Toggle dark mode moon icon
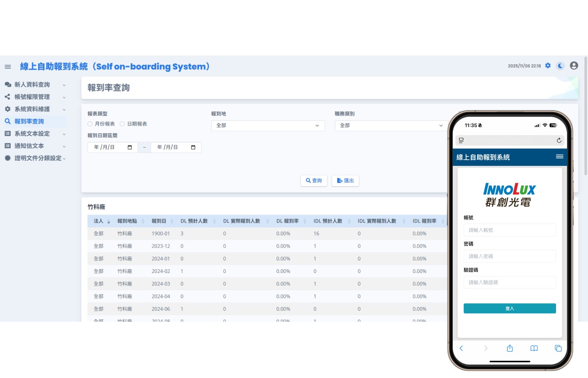Viewport: 588px width, 378px height. [560, 66]
